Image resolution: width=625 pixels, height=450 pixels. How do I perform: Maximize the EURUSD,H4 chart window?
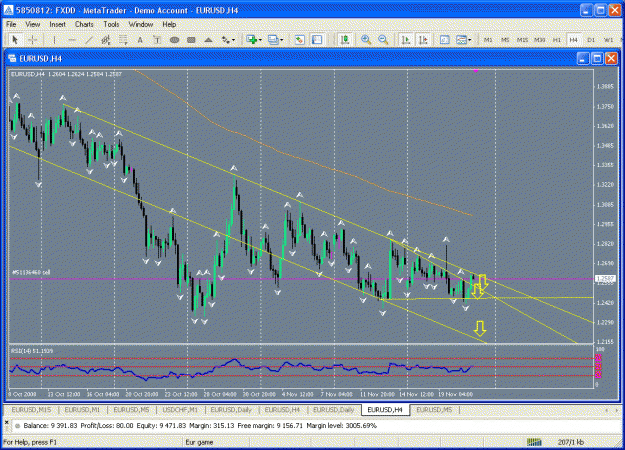tap(597, 59)
